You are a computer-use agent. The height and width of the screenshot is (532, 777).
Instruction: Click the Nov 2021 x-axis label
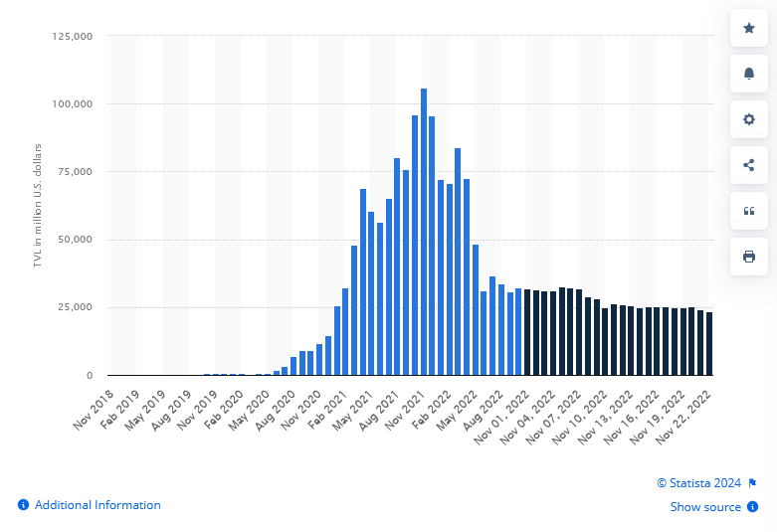coord(404,410)
